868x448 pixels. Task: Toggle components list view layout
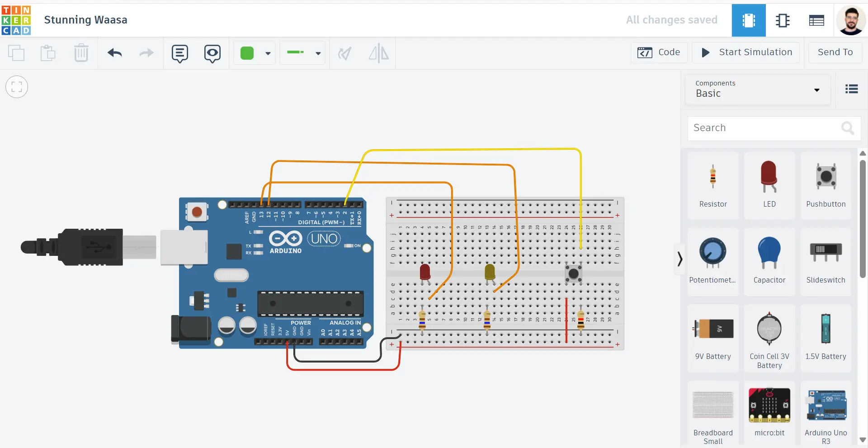[x=851, y=89]
